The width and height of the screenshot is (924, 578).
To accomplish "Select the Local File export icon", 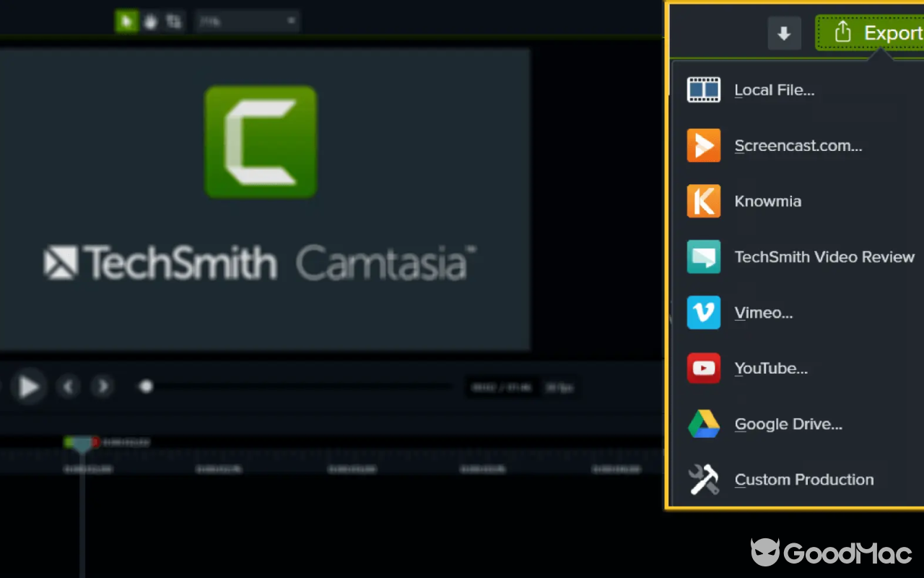I will click(x=703, y=90).
